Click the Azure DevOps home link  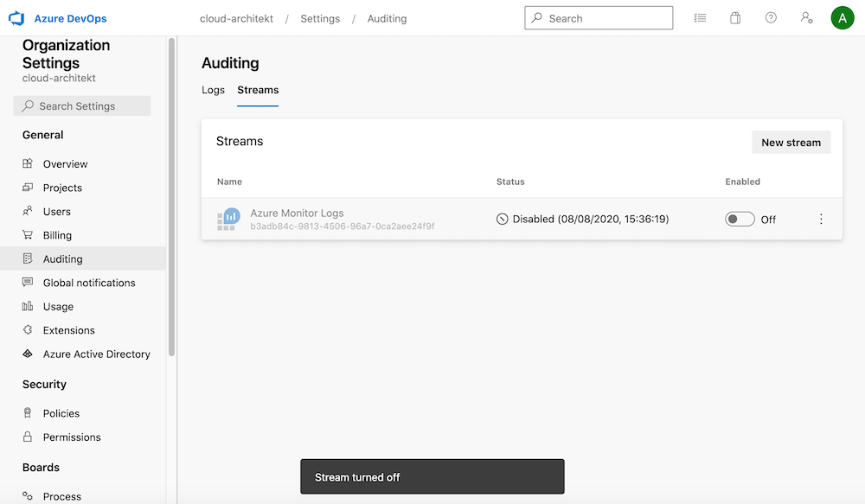point(71,18)
